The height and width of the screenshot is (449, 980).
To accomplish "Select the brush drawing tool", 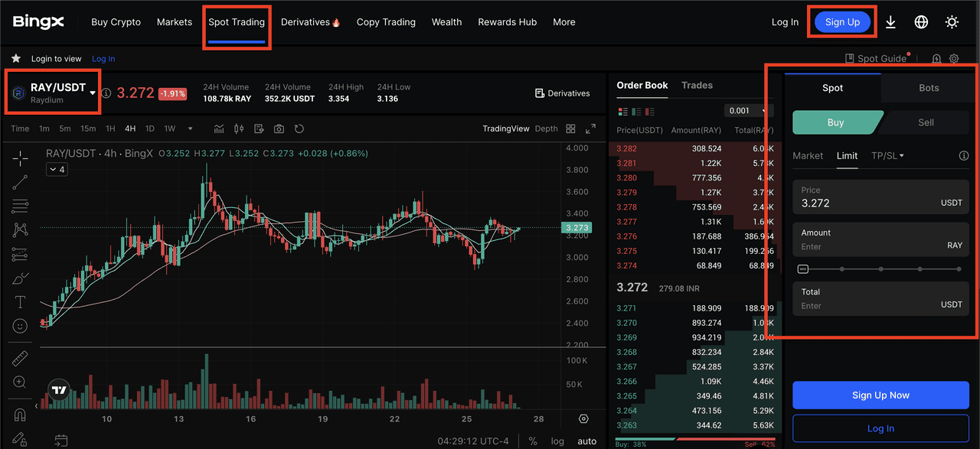I will (21, 278).
